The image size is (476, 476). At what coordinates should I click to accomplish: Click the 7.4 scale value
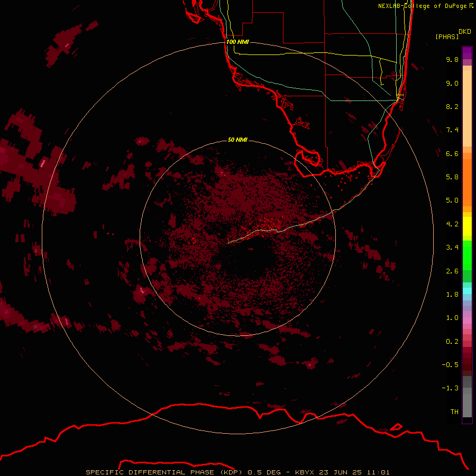pos(452,130)
